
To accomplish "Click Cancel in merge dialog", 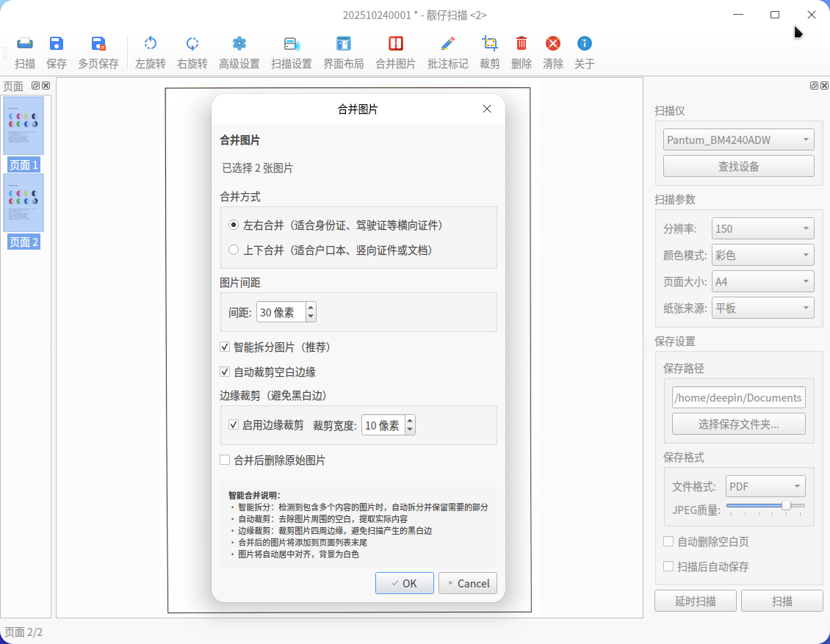I will click(x=468, y=583).
